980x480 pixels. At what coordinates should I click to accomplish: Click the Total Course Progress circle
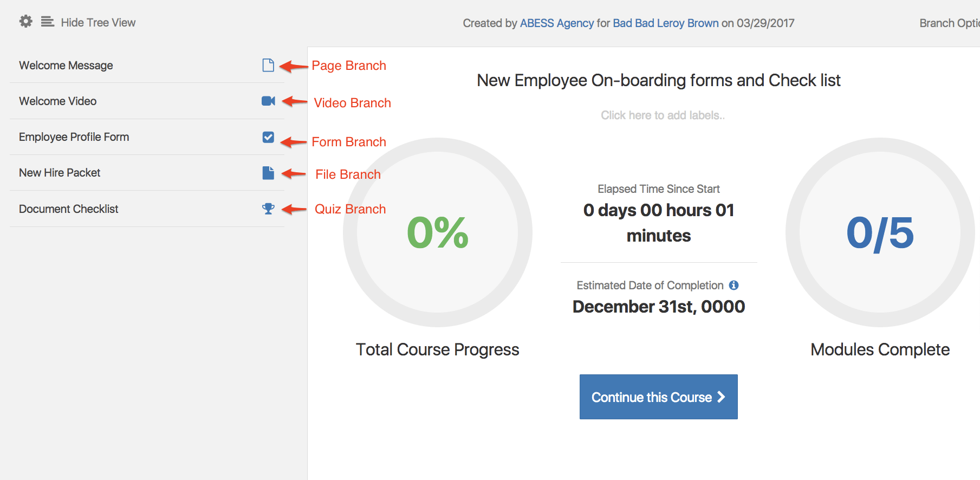(x=437, y=233)
